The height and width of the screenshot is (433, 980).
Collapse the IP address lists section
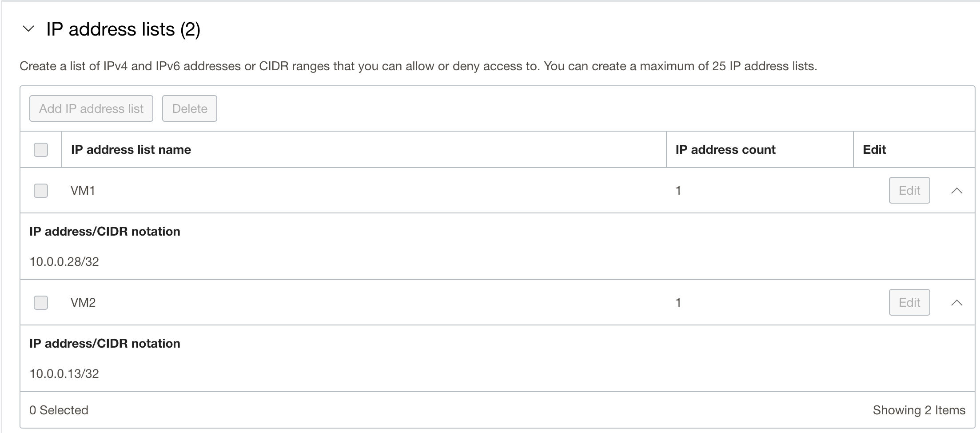[x=28, y=29]
